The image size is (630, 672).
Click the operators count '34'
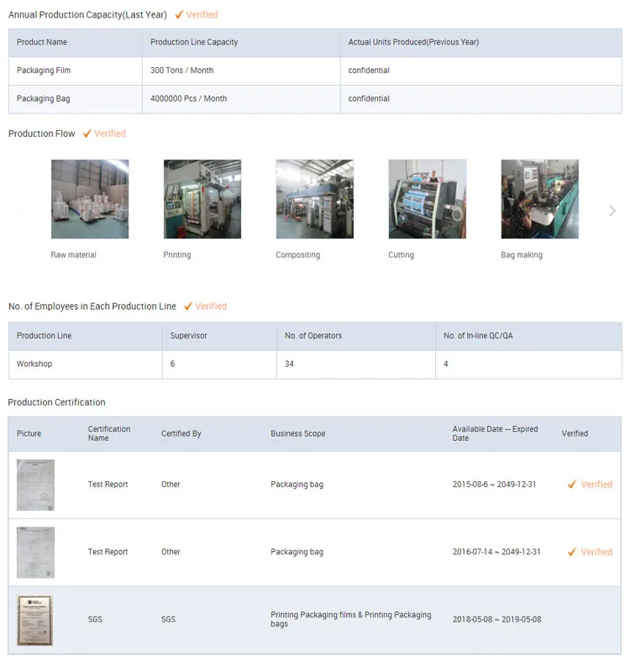(x=289, y=364)
